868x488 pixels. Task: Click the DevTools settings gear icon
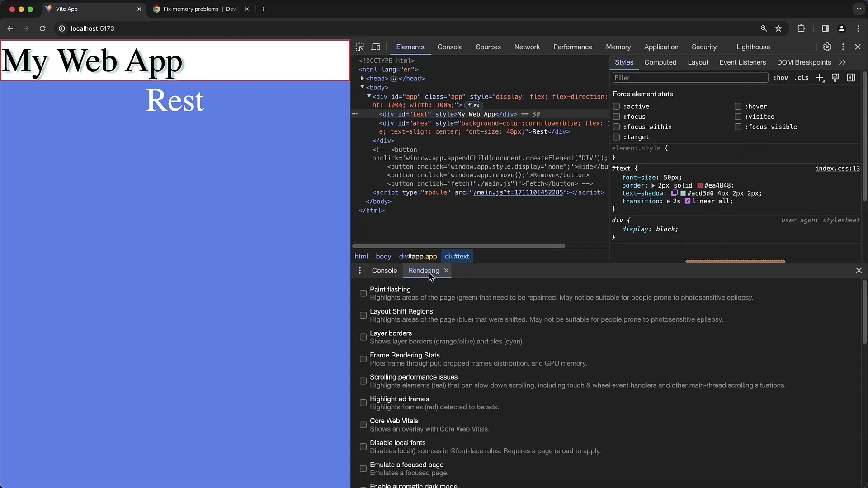(827, 47)
